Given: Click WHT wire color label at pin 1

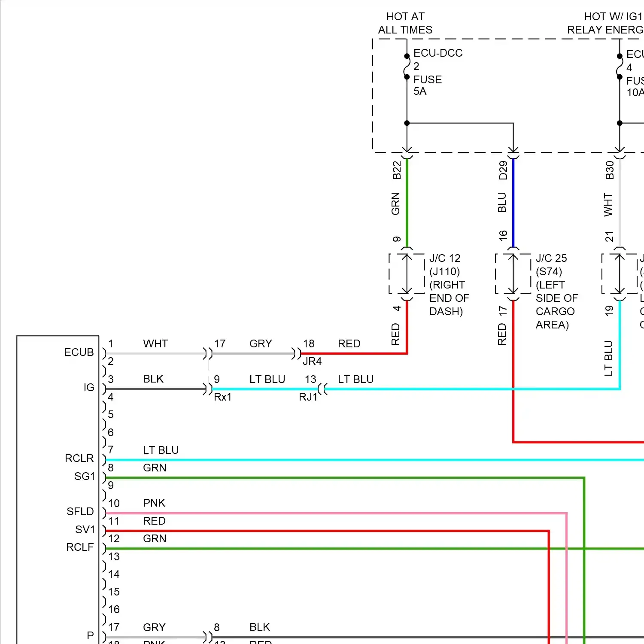Looking at the screenshot, I should (155, 343).
